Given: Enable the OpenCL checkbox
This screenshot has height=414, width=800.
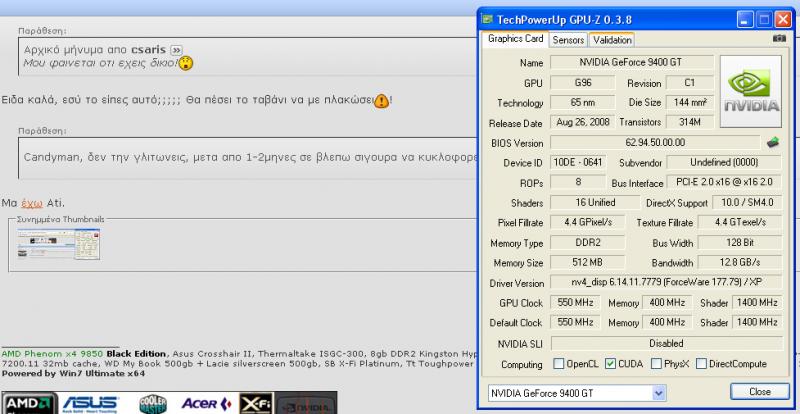Looking at the screenshot, I should pos(559,364).
